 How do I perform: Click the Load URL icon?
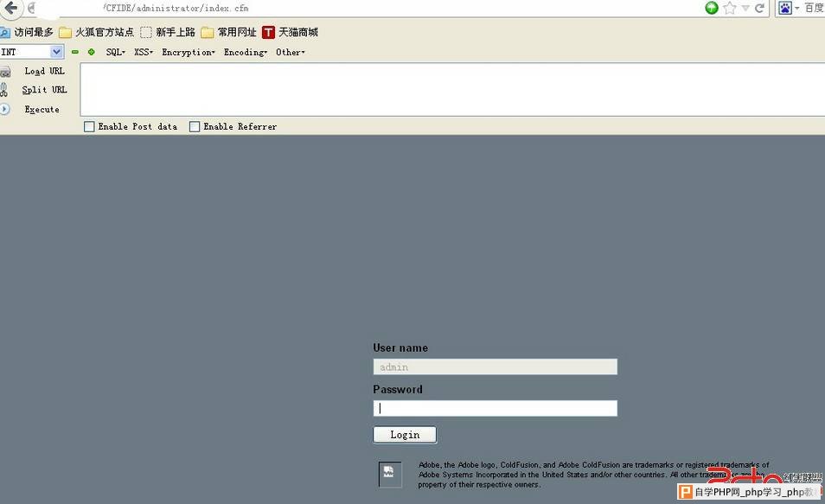(5, 72)
